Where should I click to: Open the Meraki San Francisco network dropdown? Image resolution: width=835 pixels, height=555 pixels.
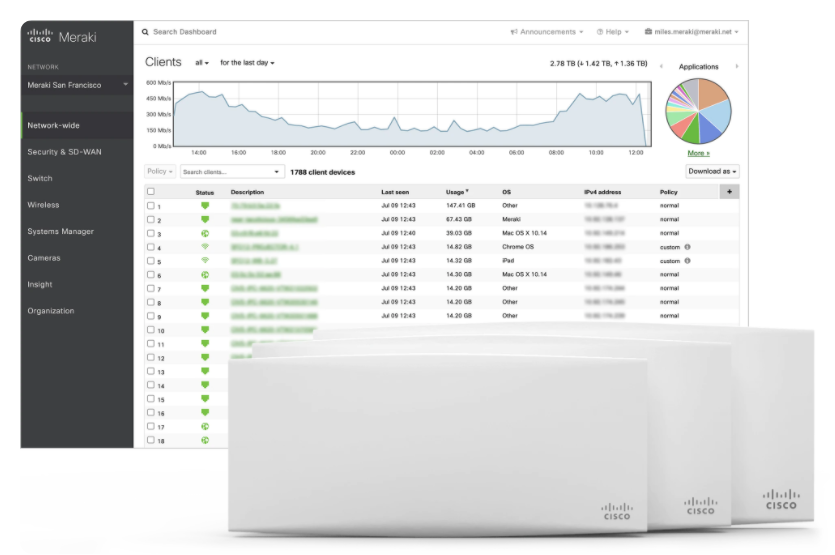pyautogui.click(x=77, y=85)
